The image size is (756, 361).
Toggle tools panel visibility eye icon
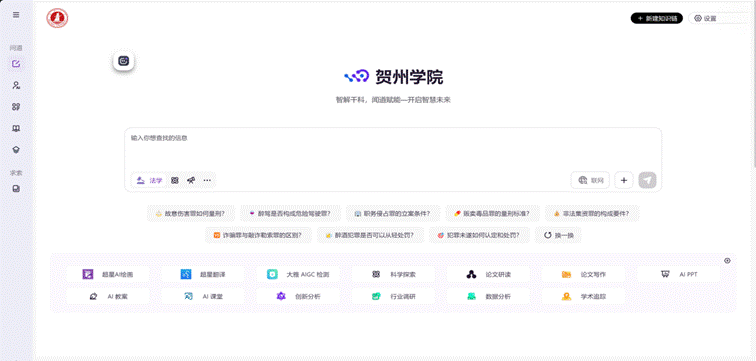(x=727, y=261)
